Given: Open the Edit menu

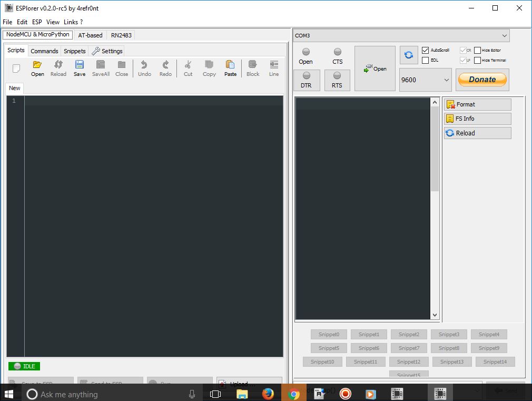Looking at the screenshot, I should [x=22, y=22].
